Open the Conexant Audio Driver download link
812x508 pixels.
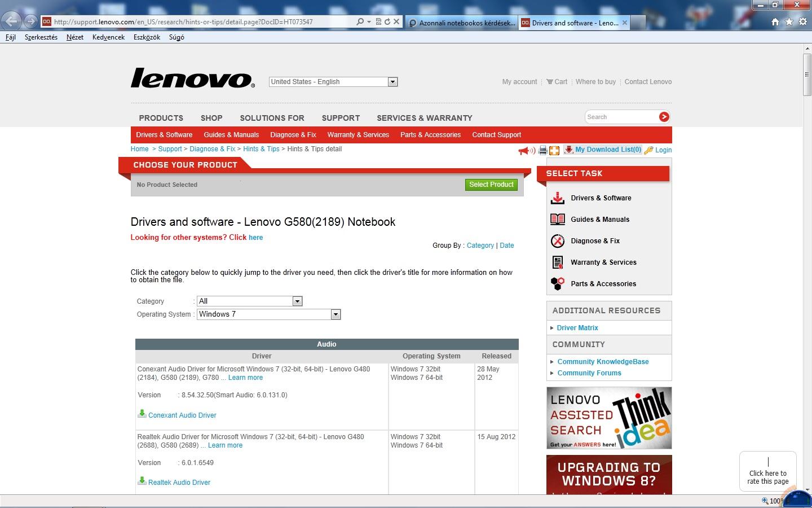182,415
